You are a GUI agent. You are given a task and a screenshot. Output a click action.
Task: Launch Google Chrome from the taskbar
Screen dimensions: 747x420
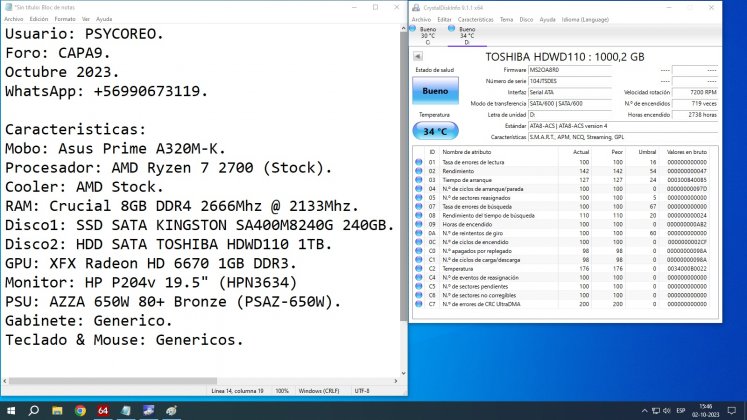point(80,410)
